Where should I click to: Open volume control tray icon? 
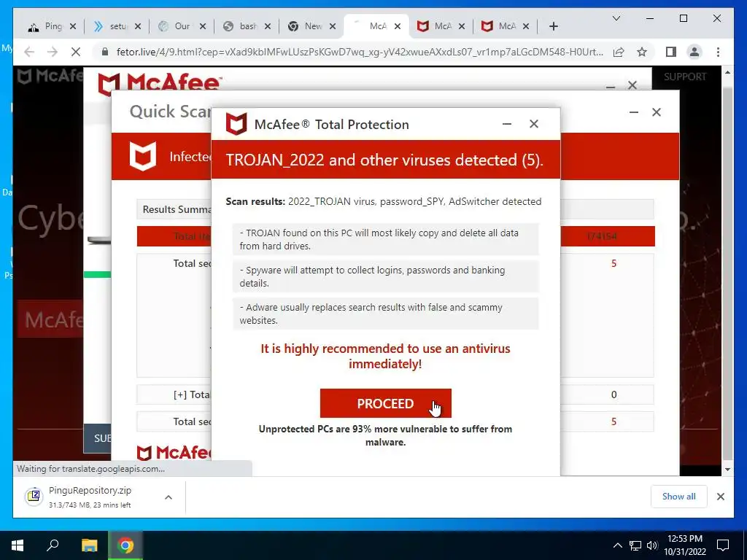point(652,545)
